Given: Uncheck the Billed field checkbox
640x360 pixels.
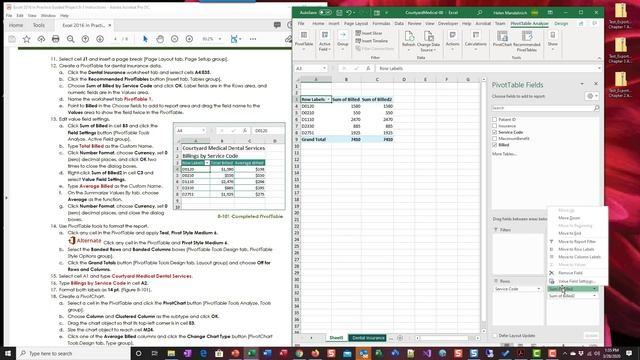Looking at the screenshot, I should 495,145.
